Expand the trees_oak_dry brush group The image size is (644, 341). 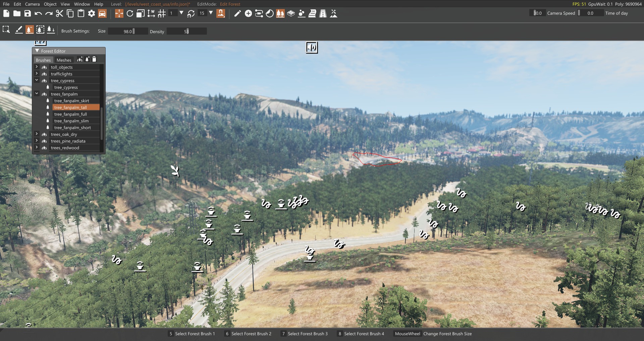[37, 134]
